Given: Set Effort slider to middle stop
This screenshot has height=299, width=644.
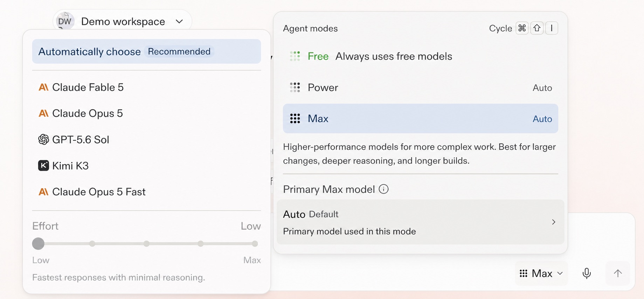Looking at the screenshot, I should tap(146, 244).
